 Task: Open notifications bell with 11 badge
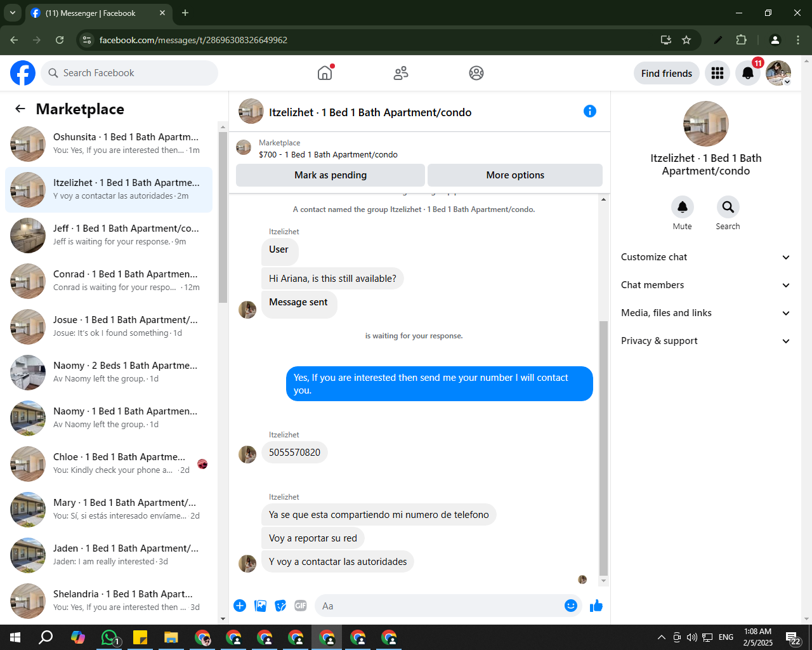(x=748, y=73)
